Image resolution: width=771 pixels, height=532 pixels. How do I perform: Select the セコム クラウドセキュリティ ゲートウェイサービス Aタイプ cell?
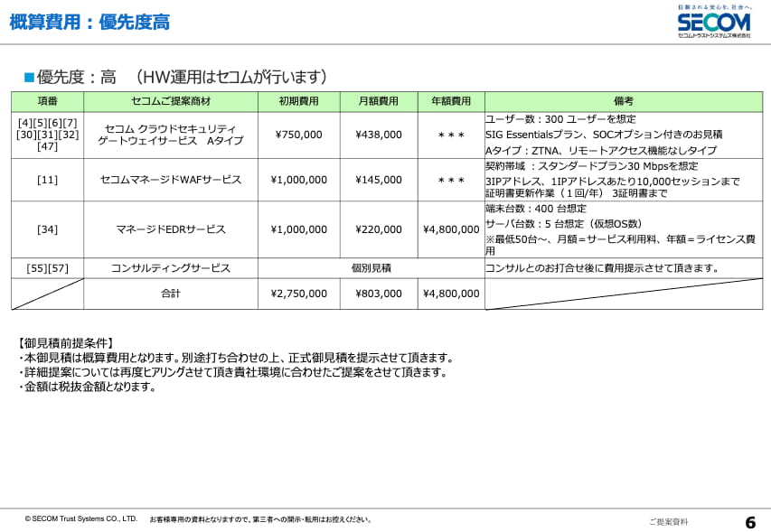[x=171, y=135]
